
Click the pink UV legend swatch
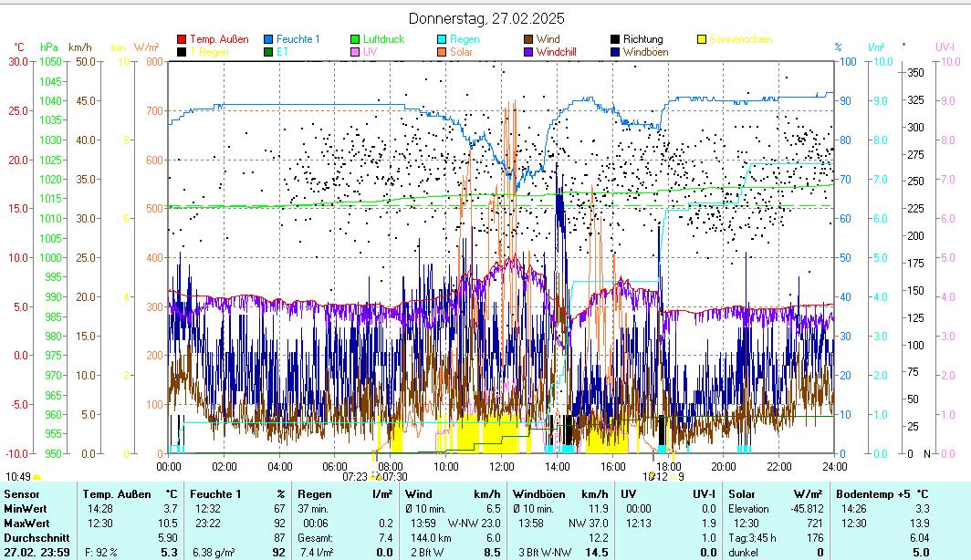coord(356,52)
